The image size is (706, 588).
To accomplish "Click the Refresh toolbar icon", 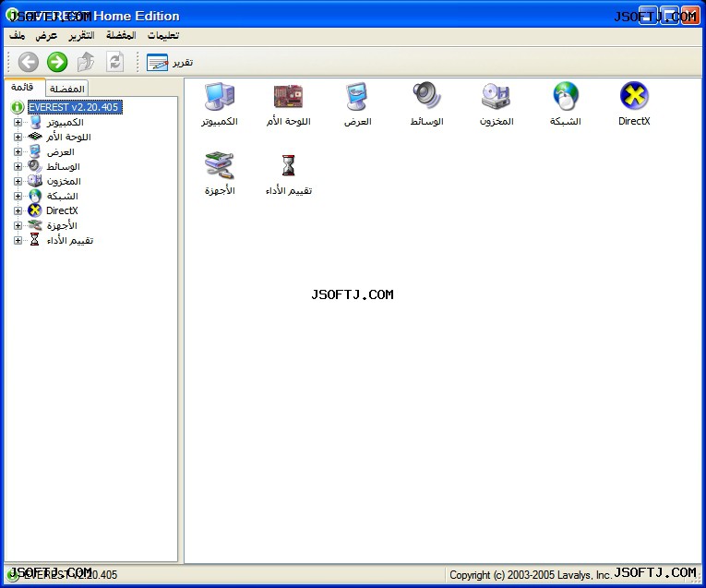I will [x=114, y=62].
